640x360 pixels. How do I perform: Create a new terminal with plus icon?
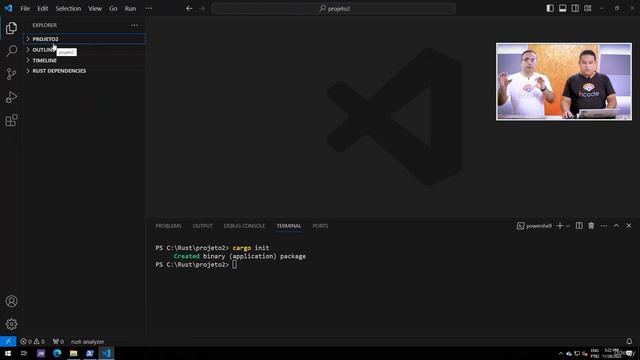coord(560,226)
